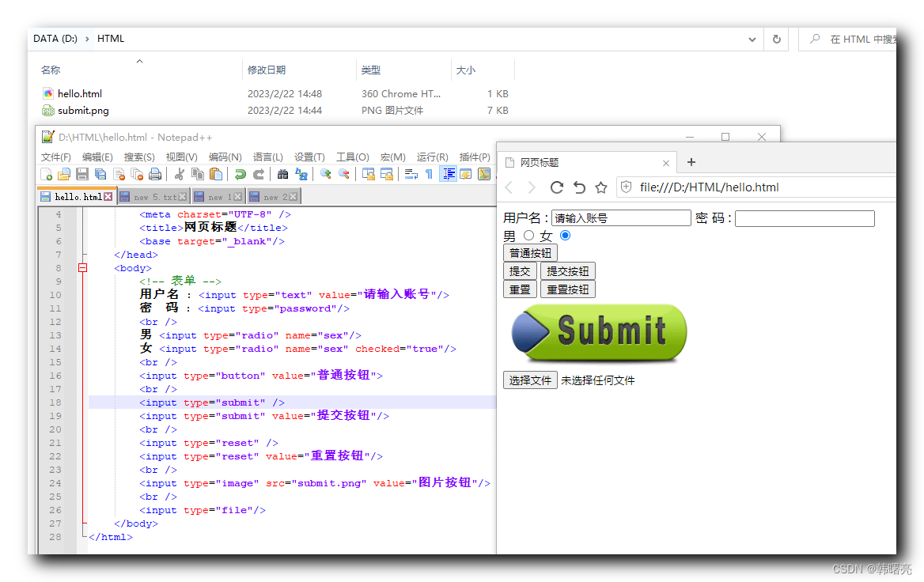This screenshot has width=924, height=582.
Task: Click the Open file folder icon in Notepad++
Action: coord(64,174)
